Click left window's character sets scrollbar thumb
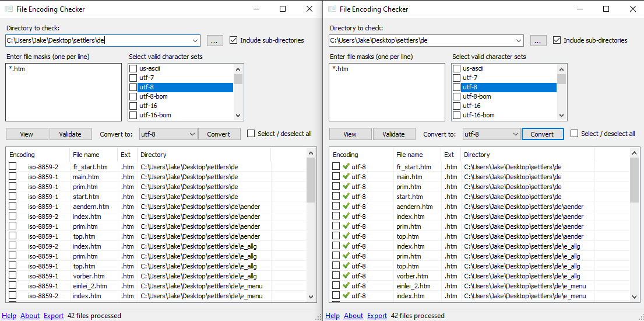 tap(238, 79)
